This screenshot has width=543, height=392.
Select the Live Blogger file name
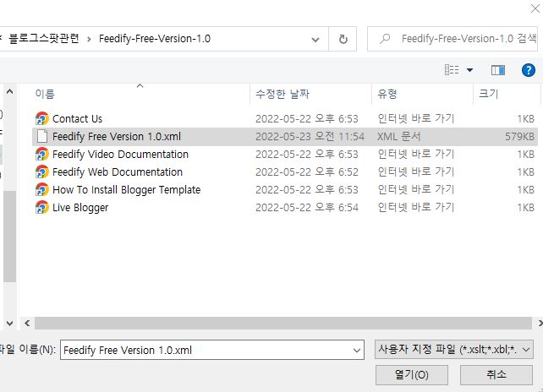coord(80,207)
